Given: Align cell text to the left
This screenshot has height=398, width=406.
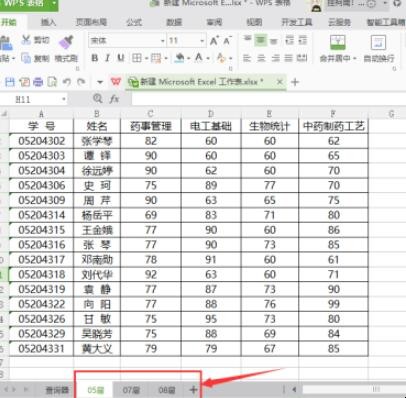Looking at the screenshot, I should (x=247, y=58).
